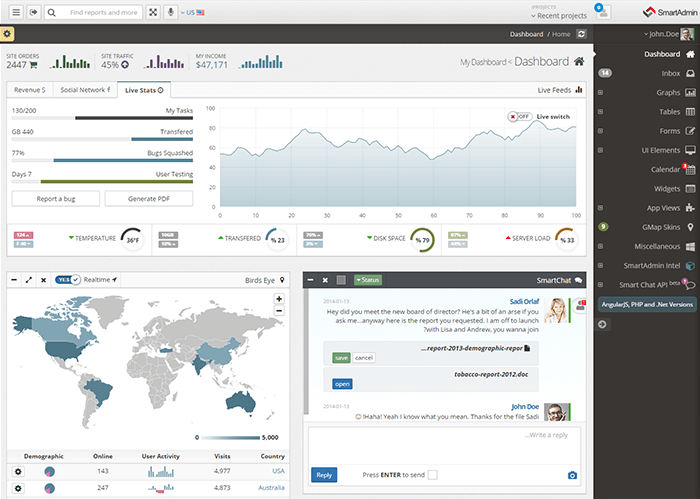Image resolution: width=700 pixels, height=499 pixels.
Task: Click the Generate PDF button
Action: tap(148, 198)
